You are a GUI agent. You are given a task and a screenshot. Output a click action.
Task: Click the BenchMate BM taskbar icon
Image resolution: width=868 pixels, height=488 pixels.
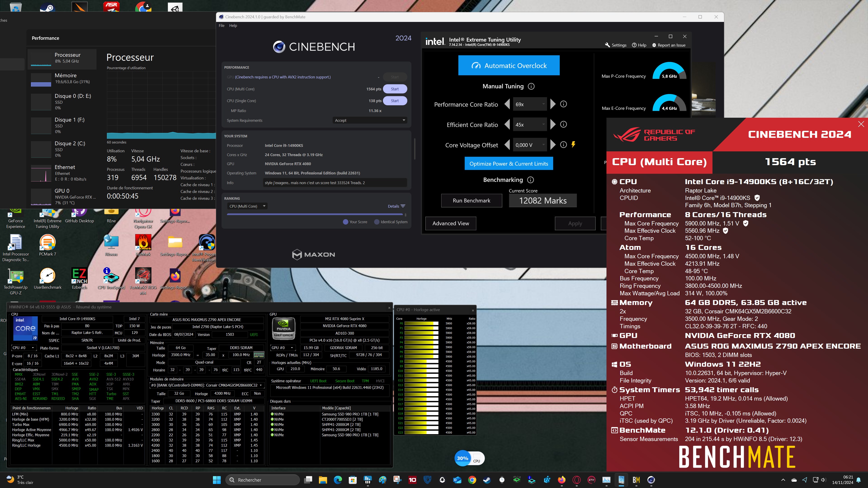coord(636,480)
